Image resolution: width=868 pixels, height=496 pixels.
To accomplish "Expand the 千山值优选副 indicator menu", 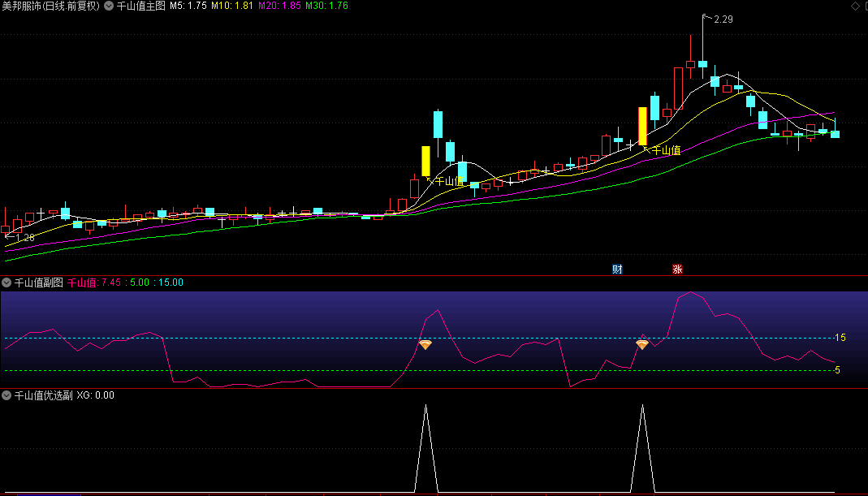I will [6, 395].
